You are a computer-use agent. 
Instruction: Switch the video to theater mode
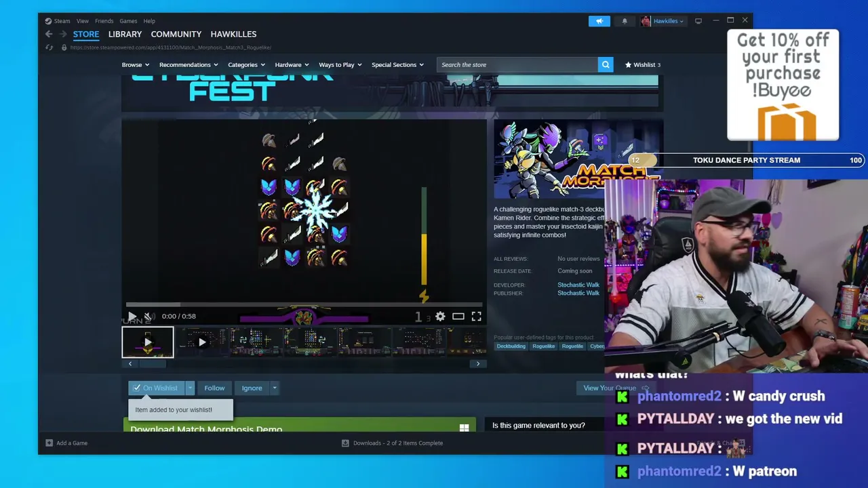click(458, 317)
